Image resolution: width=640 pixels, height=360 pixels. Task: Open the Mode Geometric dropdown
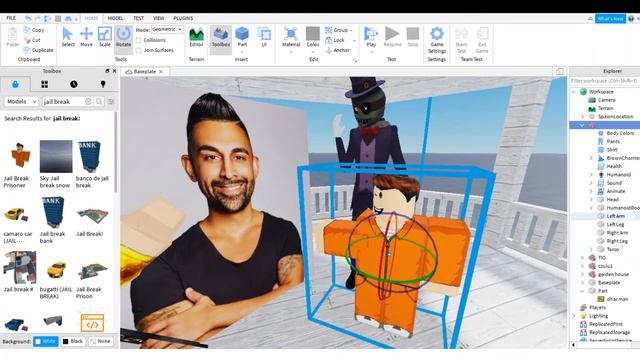(167, 29)
